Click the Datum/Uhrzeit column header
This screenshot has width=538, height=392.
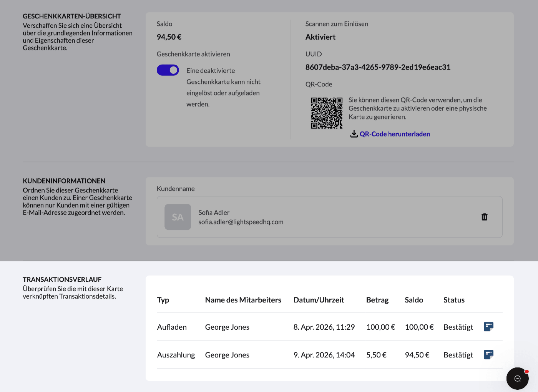tap(319, 300)
